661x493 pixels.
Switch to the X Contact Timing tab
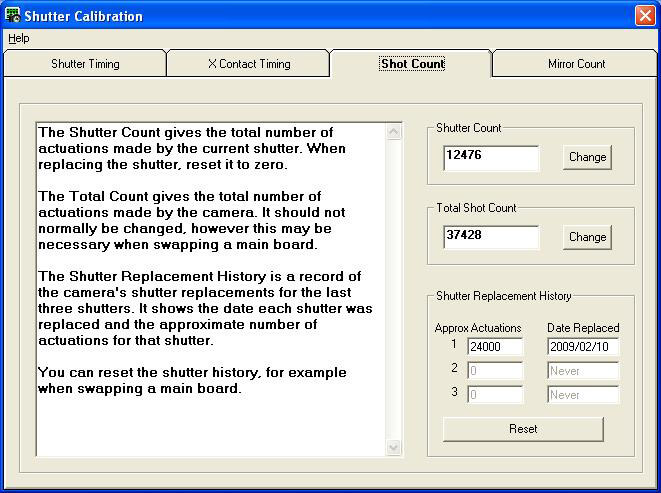pyautogui.click(x=249, y=64)
